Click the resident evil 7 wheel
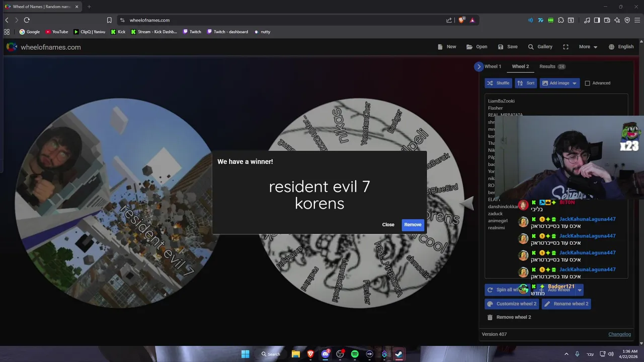Screen dimensions: 644x362 pyautogui.click(x=117, y=203)
